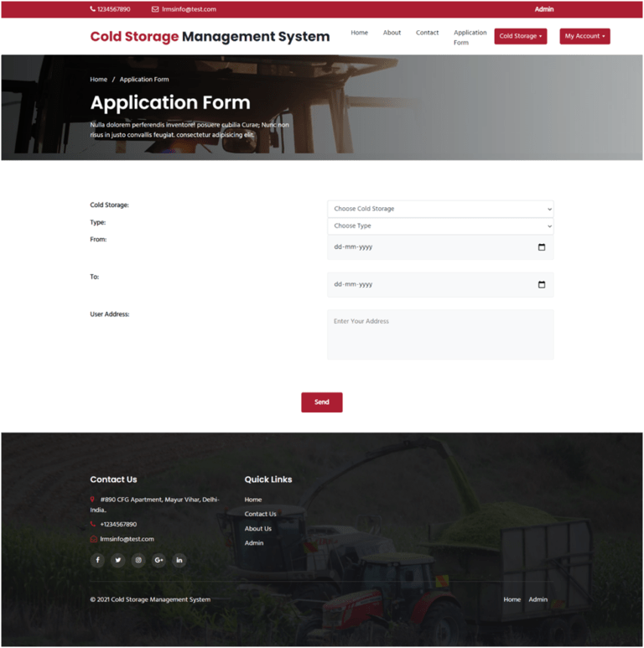Click Application Form in the breadcrumb
This screenshot has width=644, height=648.
144,80
